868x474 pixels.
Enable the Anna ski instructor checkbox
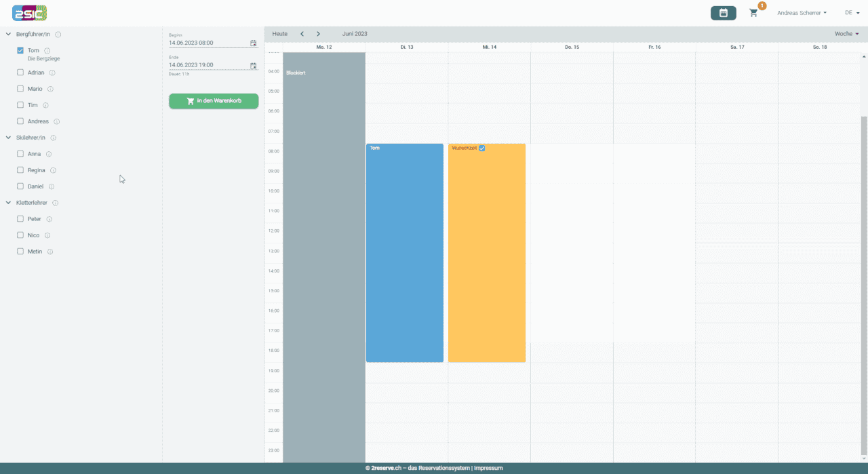(20, 154)
